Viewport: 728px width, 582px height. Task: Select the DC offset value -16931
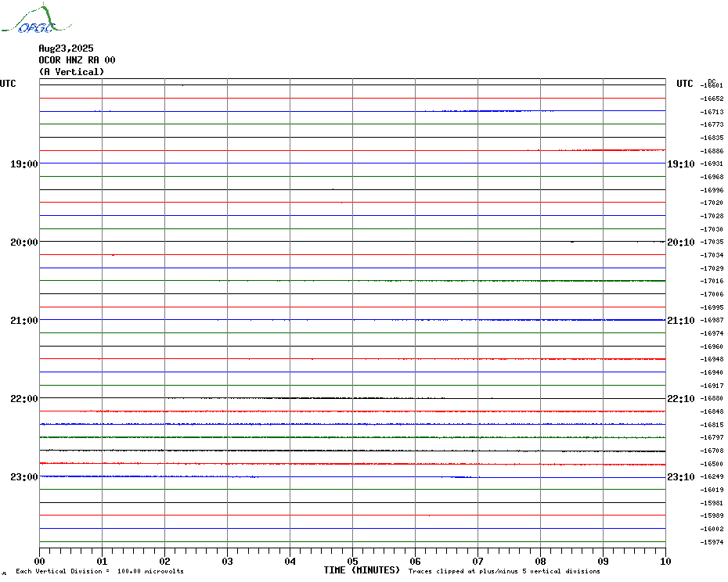click(712, 163)
